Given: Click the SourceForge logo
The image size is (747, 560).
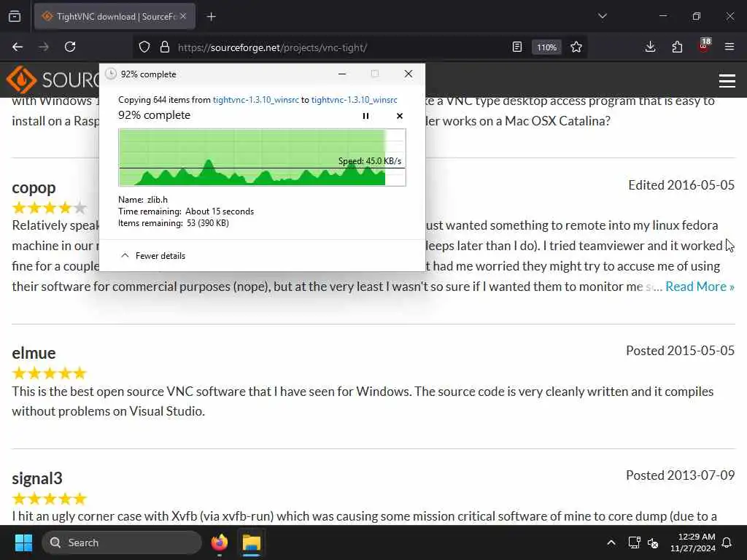Looking at the screenshot, I should (53, 79).
